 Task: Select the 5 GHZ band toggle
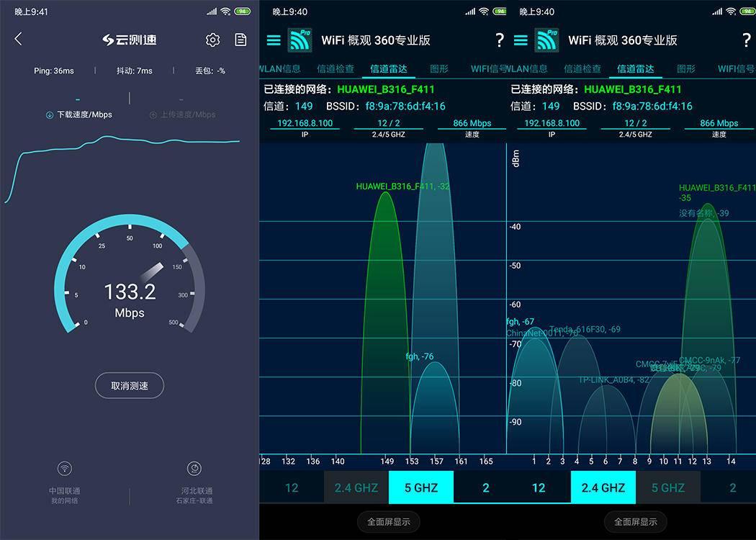[420, 487]
